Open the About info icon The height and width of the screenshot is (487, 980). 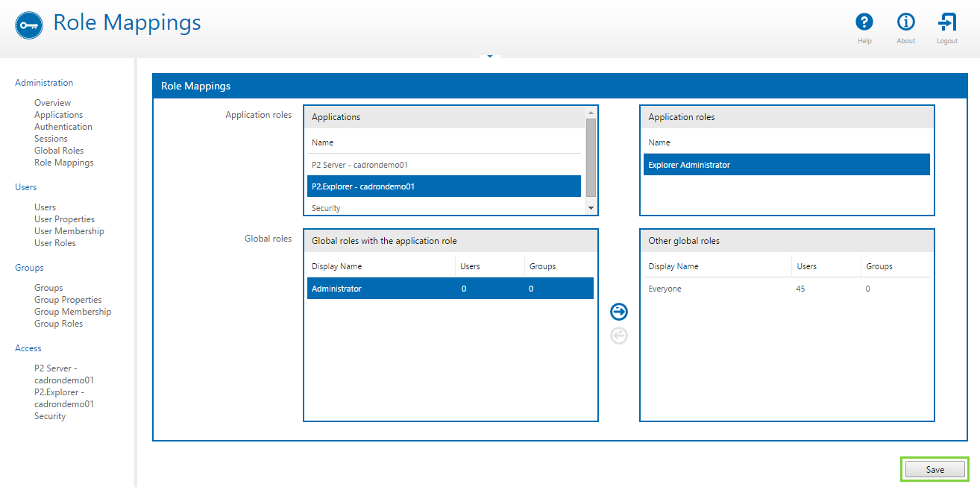pos(905,22)
